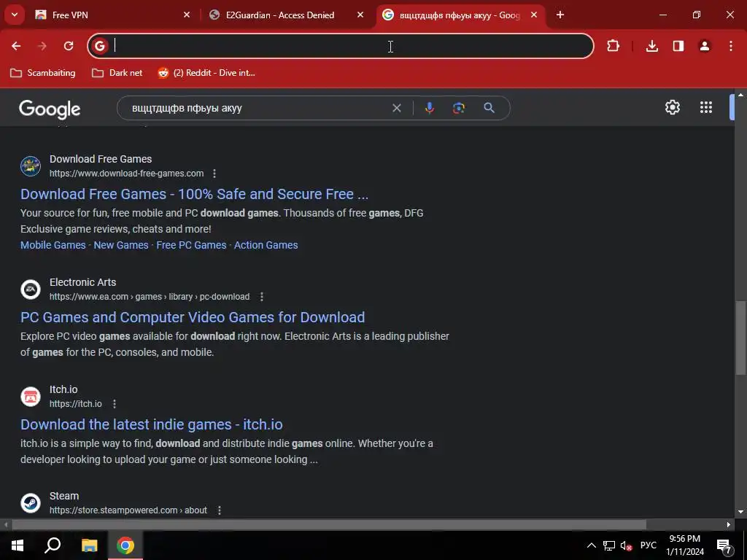Open Windows taskbar search

coord(53,545)
